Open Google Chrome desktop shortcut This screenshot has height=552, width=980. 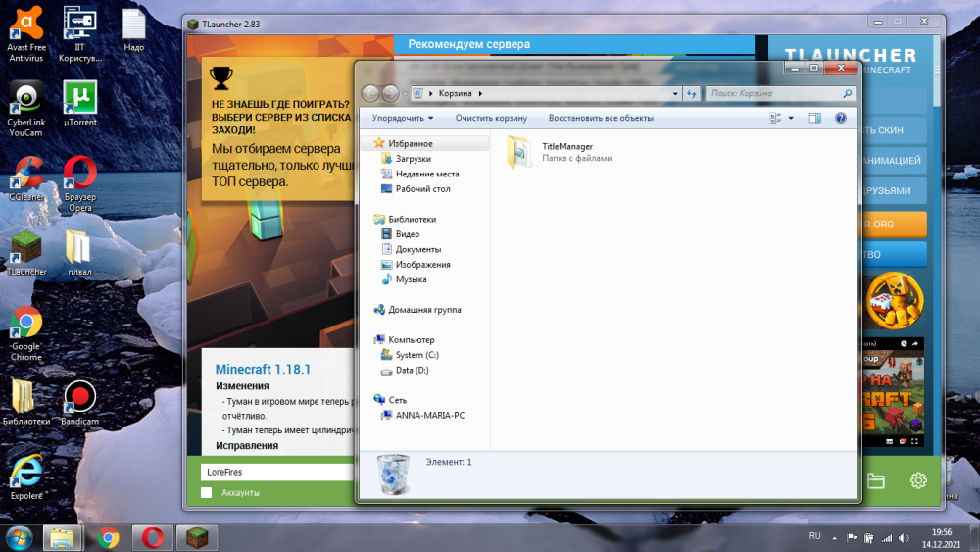25,333
